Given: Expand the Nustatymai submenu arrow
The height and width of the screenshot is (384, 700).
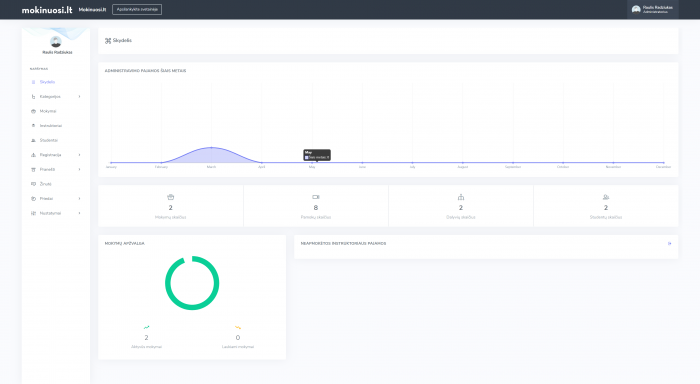Looking at the screenshot, I should [79, 213].
